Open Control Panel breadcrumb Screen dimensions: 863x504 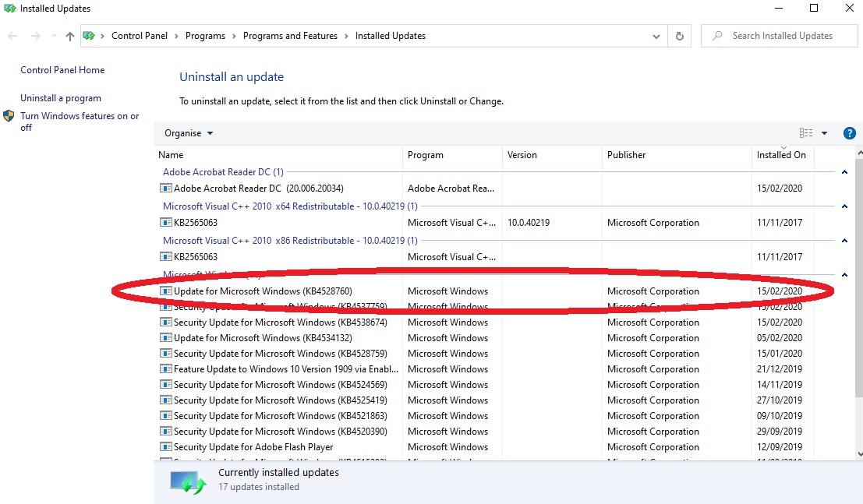point(140,36)
